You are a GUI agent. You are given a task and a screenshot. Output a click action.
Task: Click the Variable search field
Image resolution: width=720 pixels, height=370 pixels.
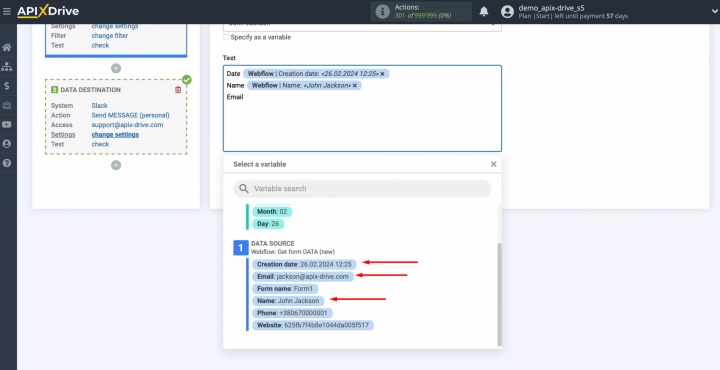click(362, 189)
